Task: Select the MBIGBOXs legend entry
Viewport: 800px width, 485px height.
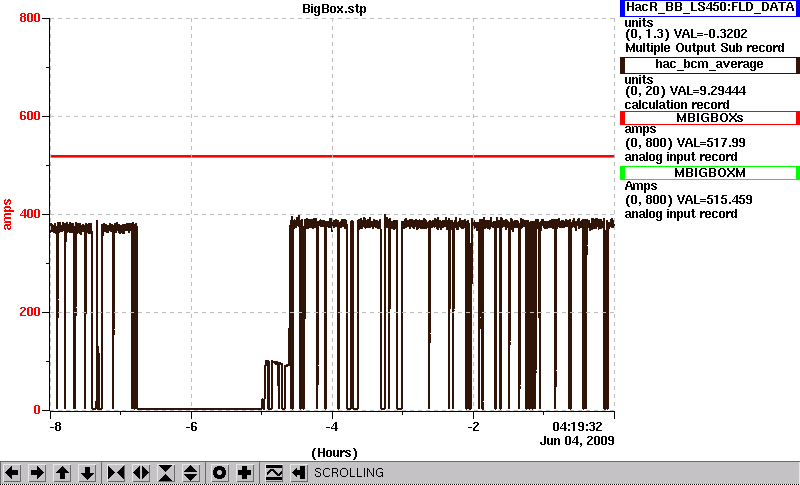Action: click(x=710, y=118)
